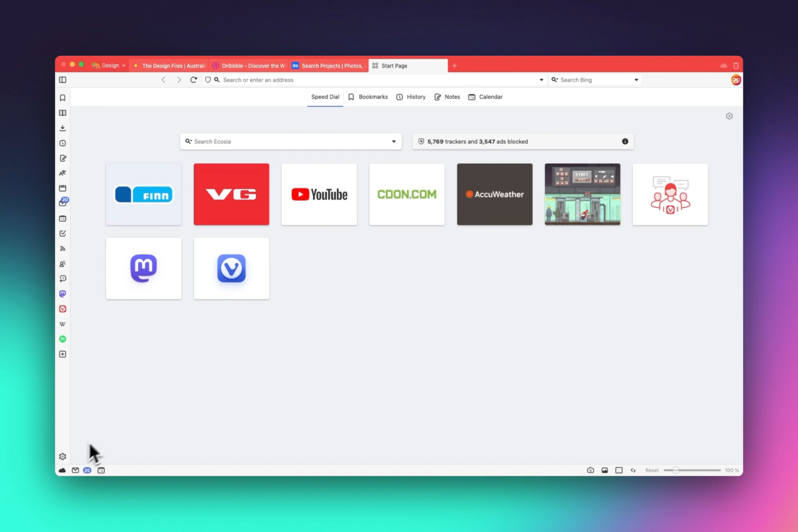Click the Capture Page camera icon

[x=591, y=470]
